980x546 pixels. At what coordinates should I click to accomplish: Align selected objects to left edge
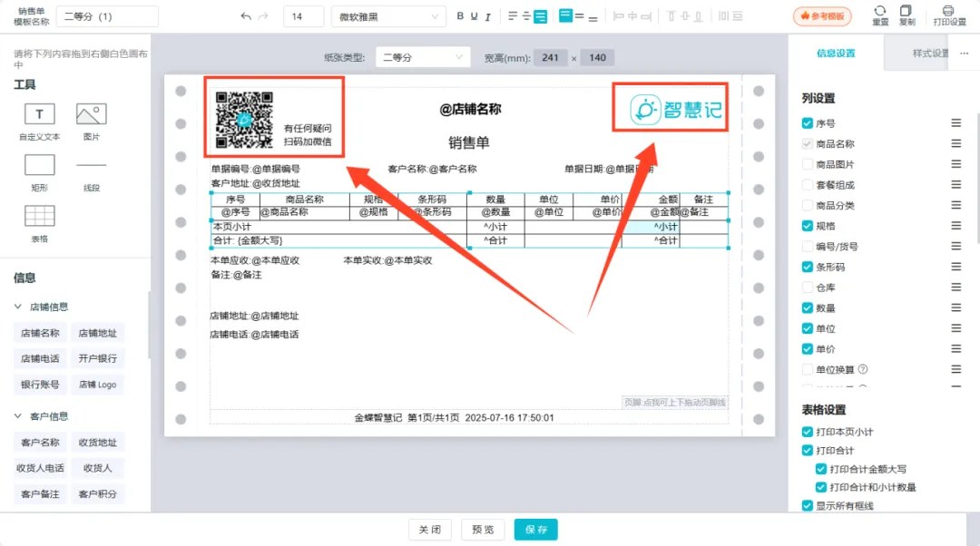[x=618, y=16]
